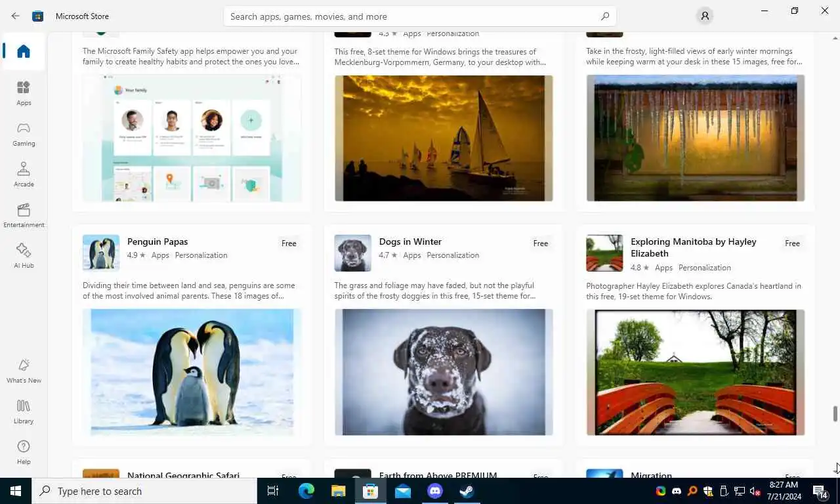Image resolution: width=840 pixels, height=504 pixels.
Task: Open the sailboats sunset preview image
Action: 444,138
